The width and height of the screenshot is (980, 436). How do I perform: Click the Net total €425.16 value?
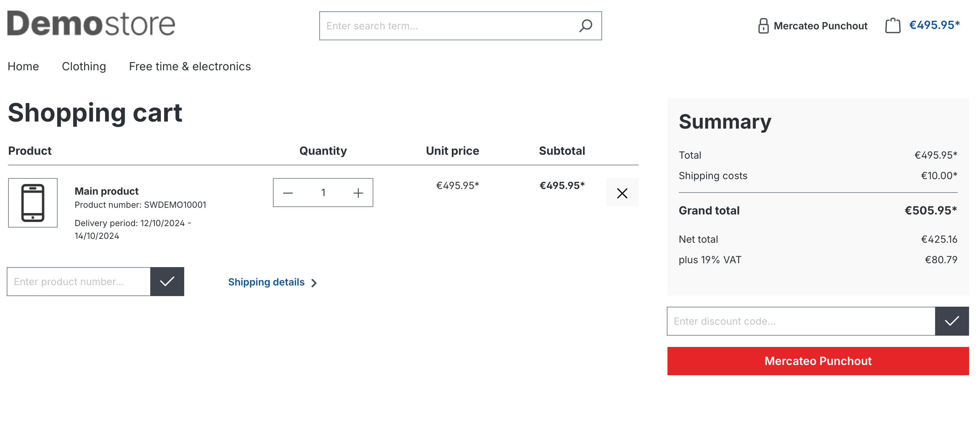pyautogui.click(x=939, y=239)
